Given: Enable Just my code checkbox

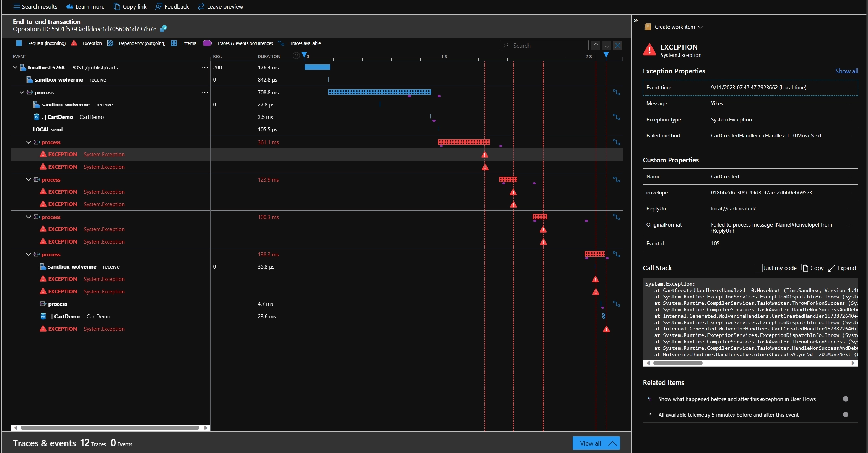Looking at the screenshot, I should pos(758,268).
